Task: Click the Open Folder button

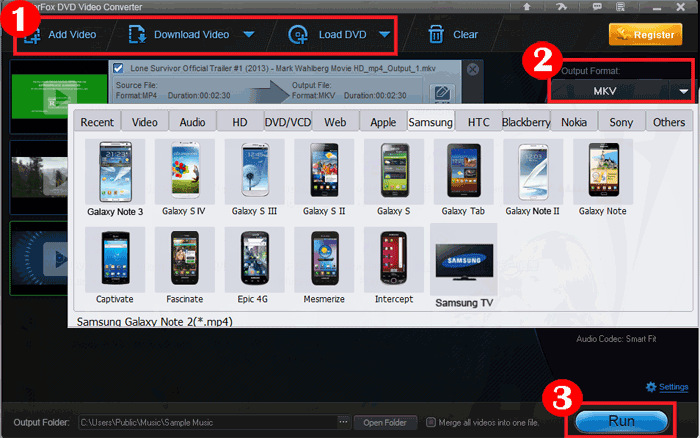Action: [385, 422]
